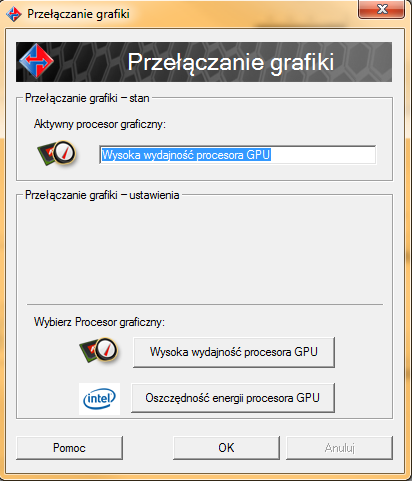Click the gauge icon beside active GPU field
The width and height of the screenshot is (412, 481).
click(57, 154)
